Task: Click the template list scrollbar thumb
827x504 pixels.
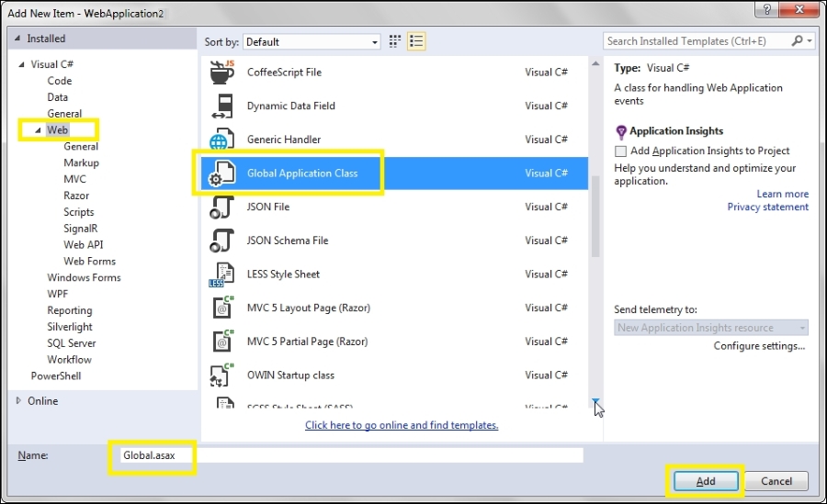Action: [595, 216]
